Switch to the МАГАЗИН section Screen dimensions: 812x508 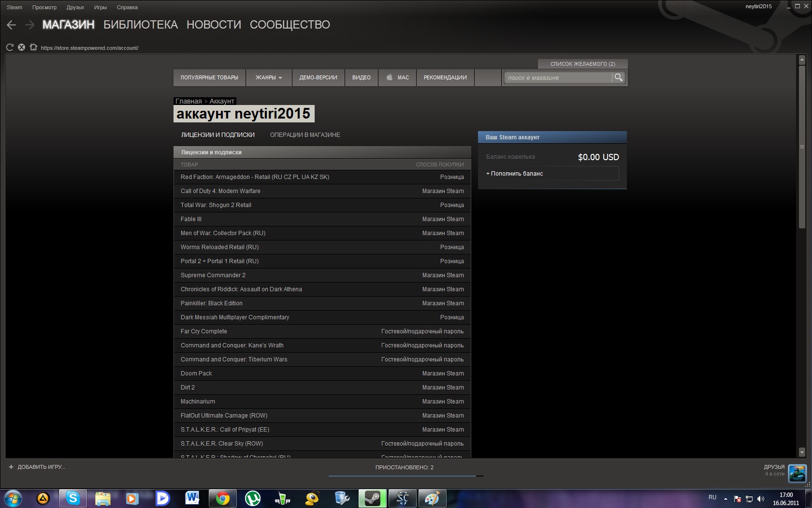pos(68,25)
